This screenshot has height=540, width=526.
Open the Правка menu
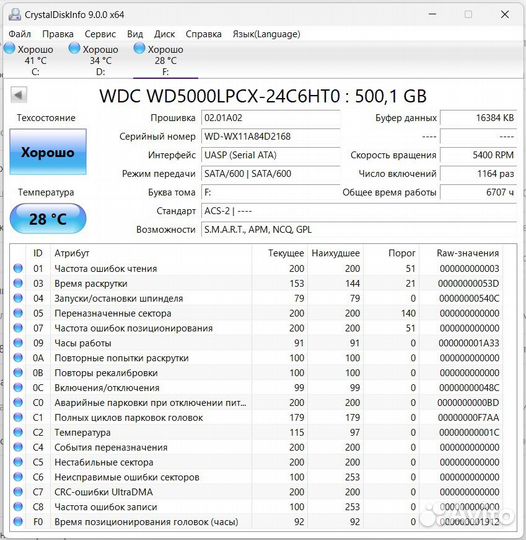(x=58, y=34)
